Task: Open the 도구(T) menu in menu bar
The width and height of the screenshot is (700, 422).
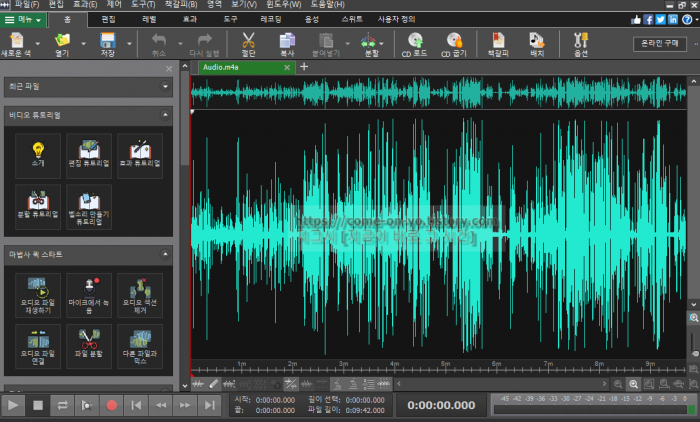Action: coord(144,5)
